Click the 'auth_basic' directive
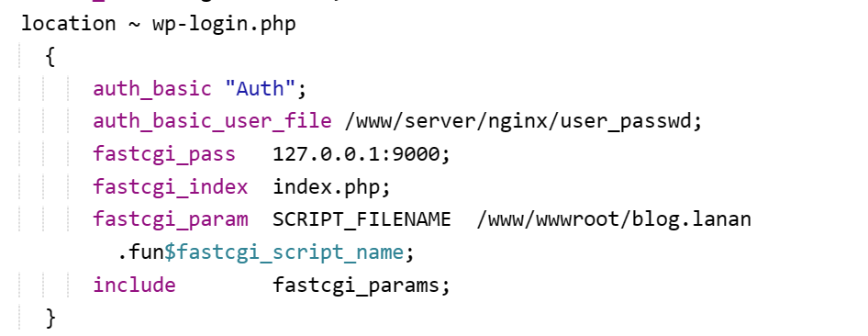This screenshot has width=868, height=336. (152, 89)
